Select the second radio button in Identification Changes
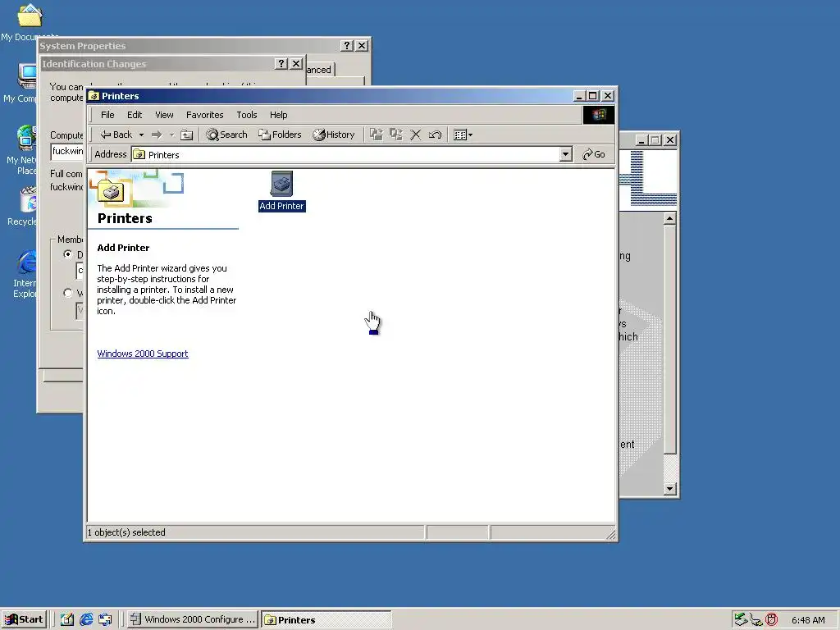The image size is (840, 630). click(67, 293)
